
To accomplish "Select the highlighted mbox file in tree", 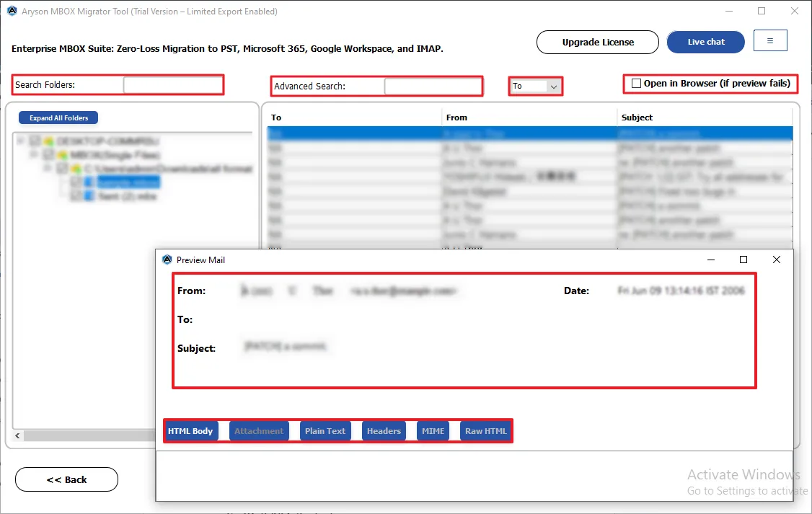I will point(128,182).
